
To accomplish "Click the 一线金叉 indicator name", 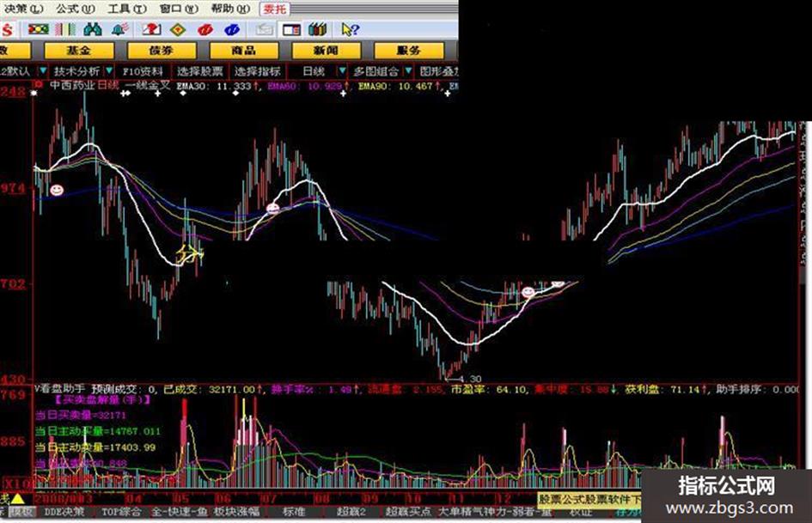I will coord(148,85).
